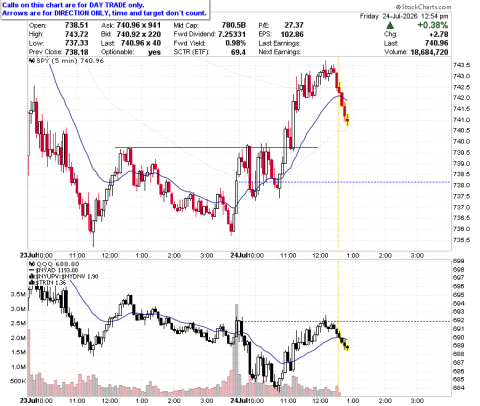The height and width of the screenshot is (406, 480).
Task: Click the last highlighted red SPY candle
Action: [348, 120]
